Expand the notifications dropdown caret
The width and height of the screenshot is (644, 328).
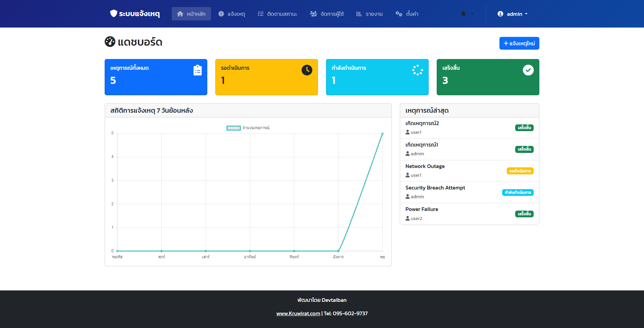(472, 14)
